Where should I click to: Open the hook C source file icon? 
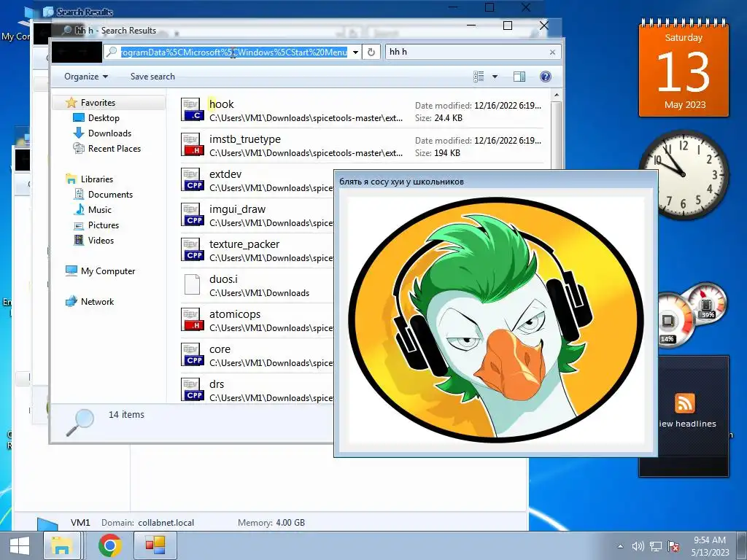[x=193, y=109]
